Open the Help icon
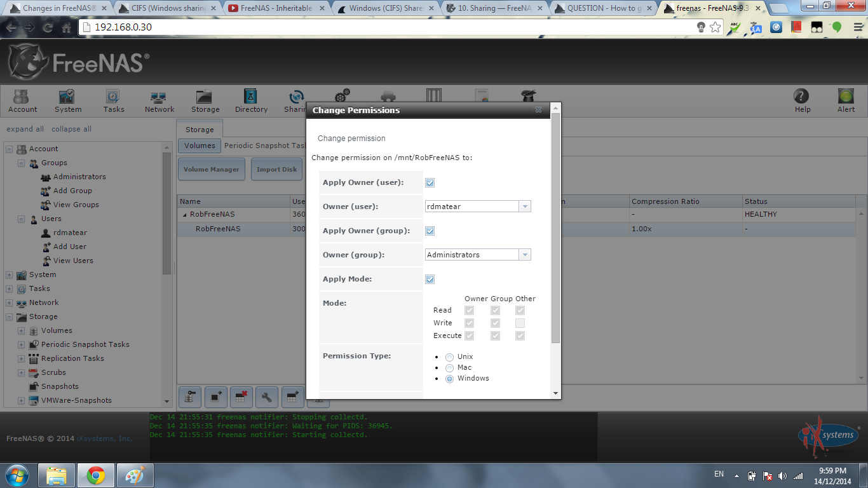This screenshot has height=488, width=868. coord(802,100)
